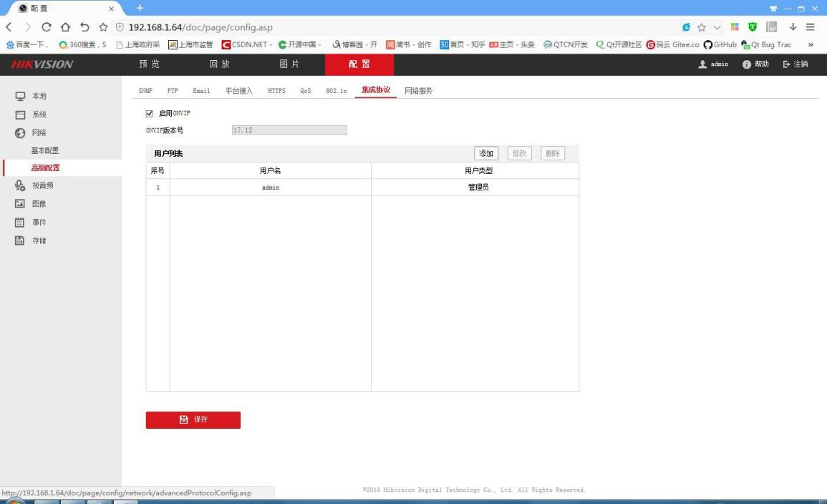
Task: Click the 事件 event icon in sidebar
Action: tap(20, 223)
